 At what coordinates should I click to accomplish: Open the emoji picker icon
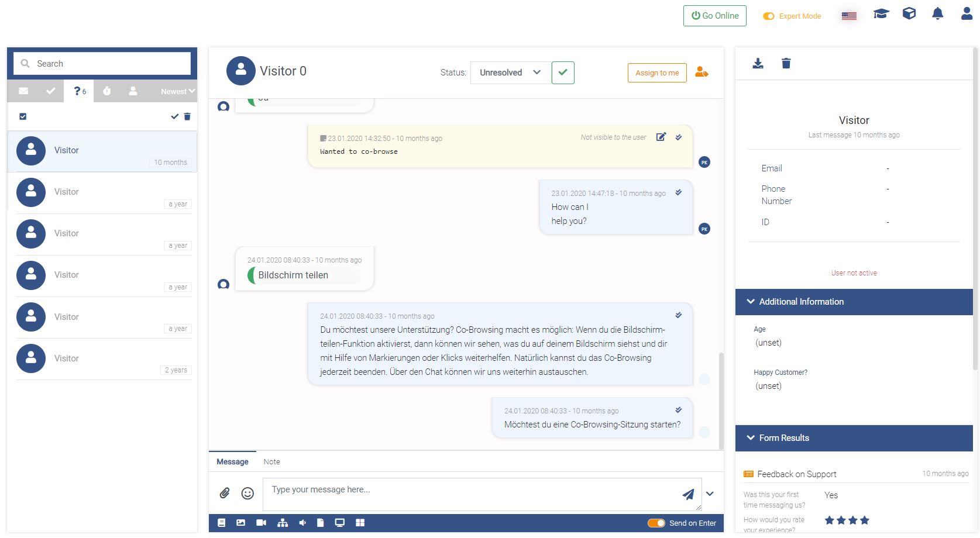click(248, 494)
